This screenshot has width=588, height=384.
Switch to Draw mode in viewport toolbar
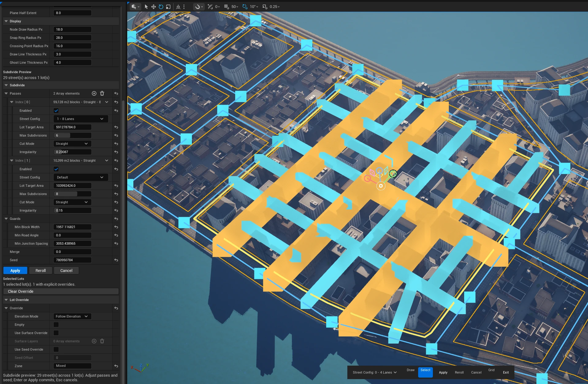pos(410,370)
